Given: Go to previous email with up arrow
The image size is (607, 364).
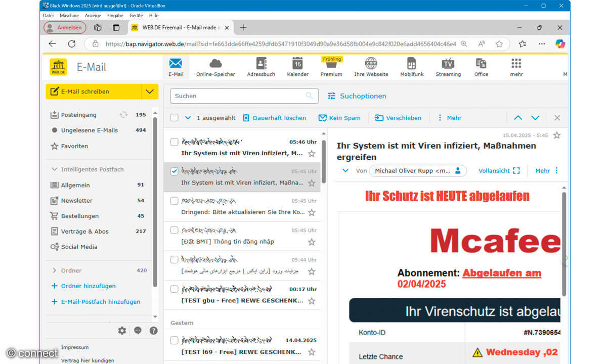Looking at the screenshot, I should coord(518,118).
